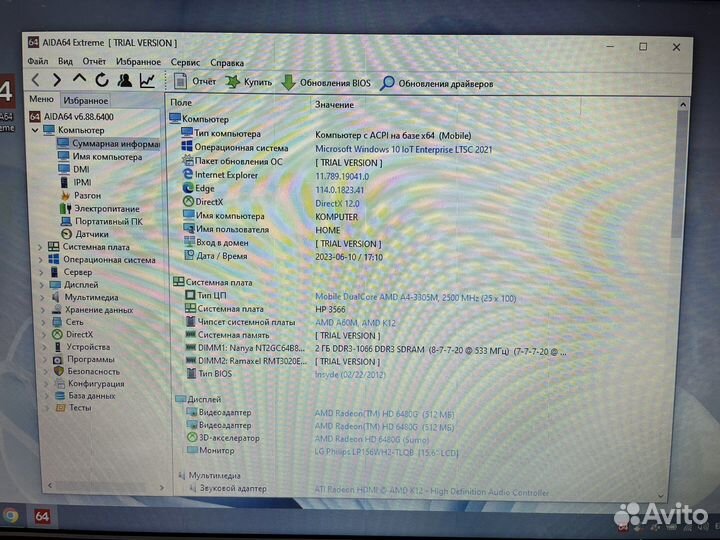Click Купить toolbar button
This screenshot has width=720, height=540.
[x=249, y=82]
